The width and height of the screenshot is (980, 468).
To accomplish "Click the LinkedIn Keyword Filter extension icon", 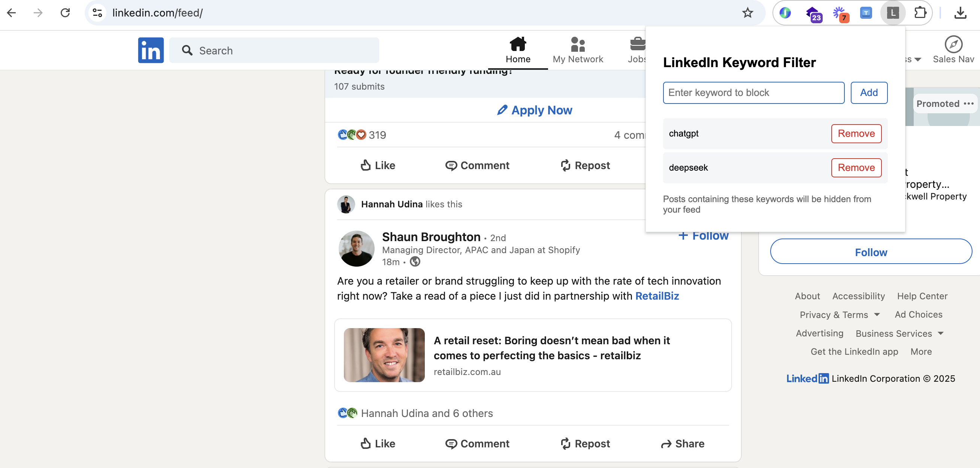I will (x=892, y=13).
